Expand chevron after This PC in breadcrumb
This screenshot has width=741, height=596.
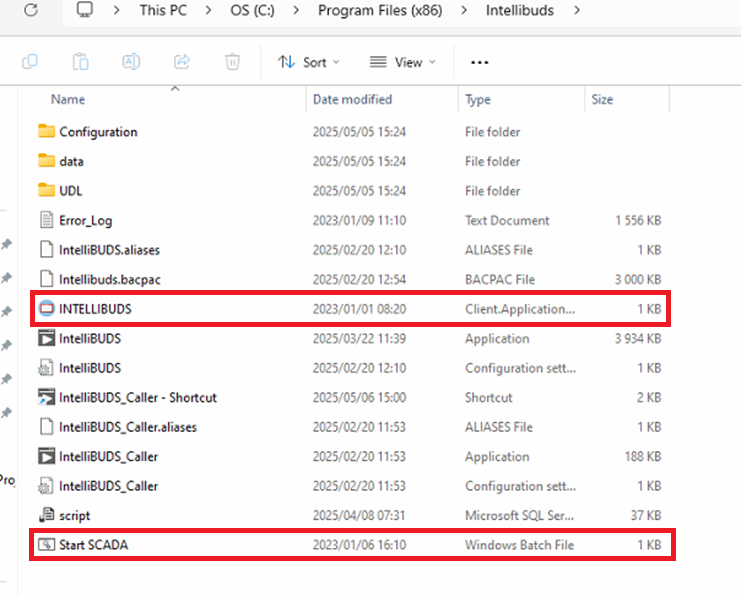[208, 10]
